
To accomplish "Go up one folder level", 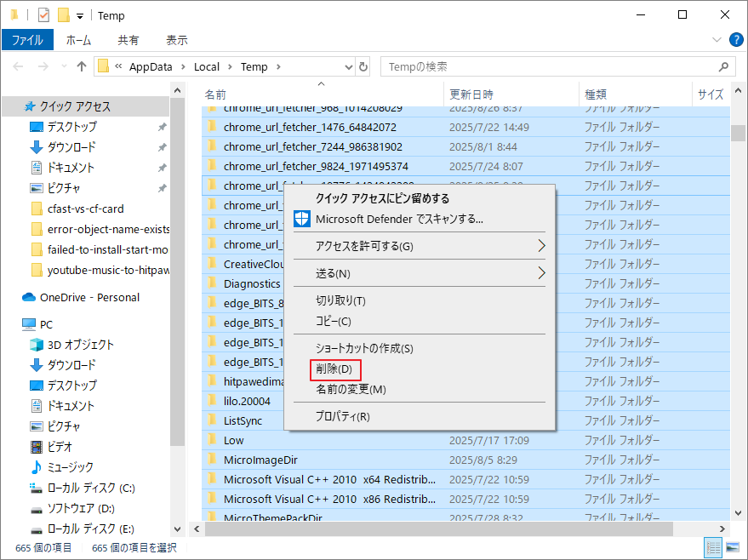I will [x=82, y=66].
